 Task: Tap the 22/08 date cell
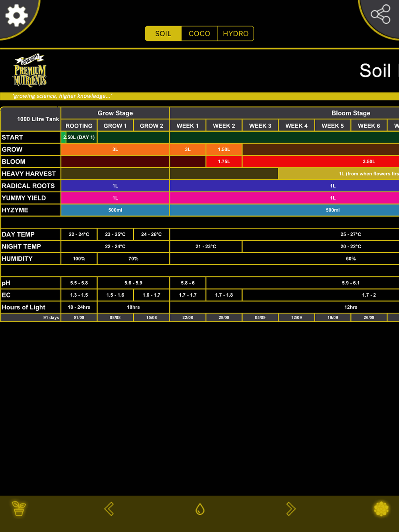tap(188, 317)
